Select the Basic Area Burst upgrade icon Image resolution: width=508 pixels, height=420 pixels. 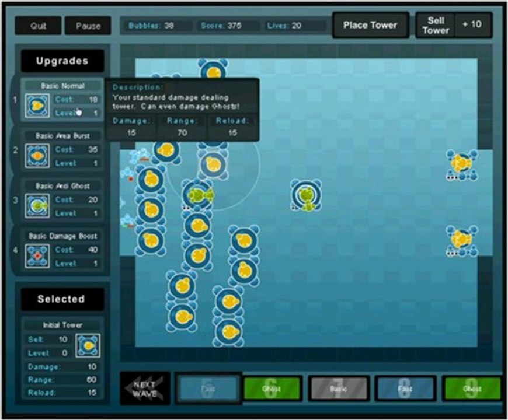point(37,156)
